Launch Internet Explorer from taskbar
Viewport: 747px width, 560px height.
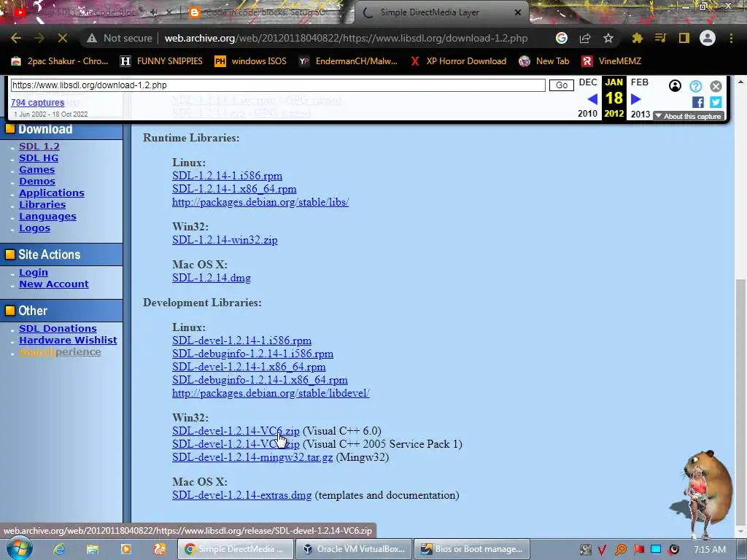click(x=59, y=549)
